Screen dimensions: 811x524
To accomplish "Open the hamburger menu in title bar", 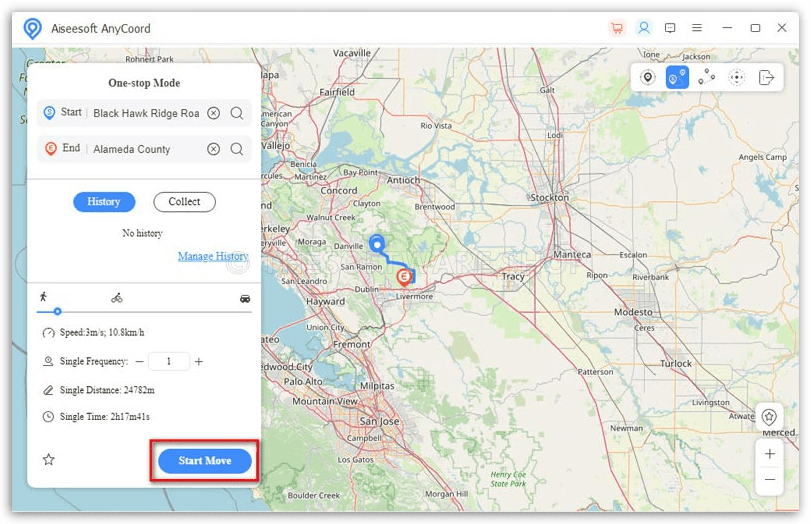I will (x=697, y=28).
